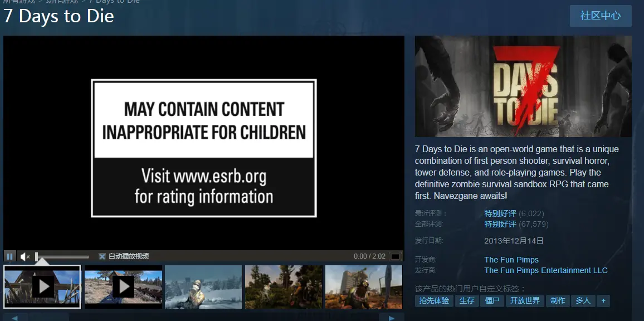Add a tag with plus button

click(x=603, y=301)
